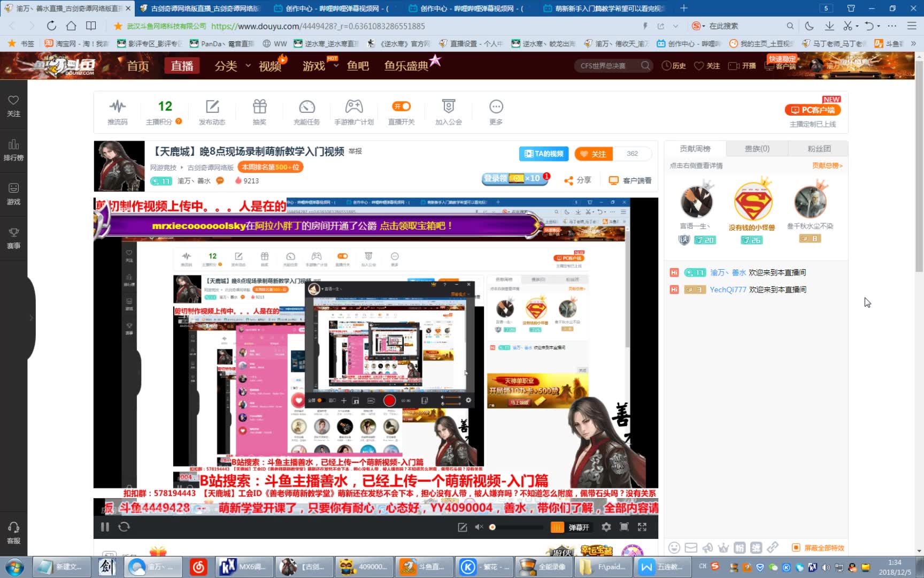This screenshot has width=924, height=578.
Task: Toggle browser night mode moon icon
Action: [x=810, y=26]
